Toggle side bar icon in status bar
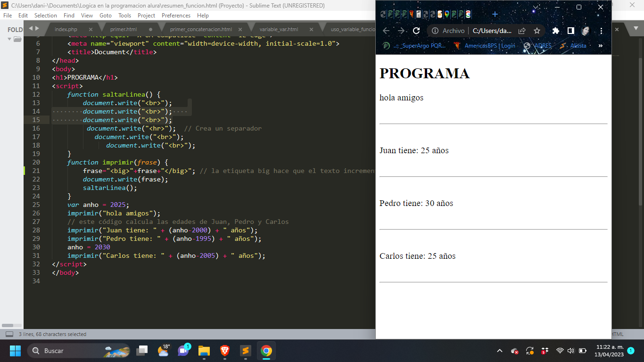This screenshot has height=362, width=644. coord(9,334)
